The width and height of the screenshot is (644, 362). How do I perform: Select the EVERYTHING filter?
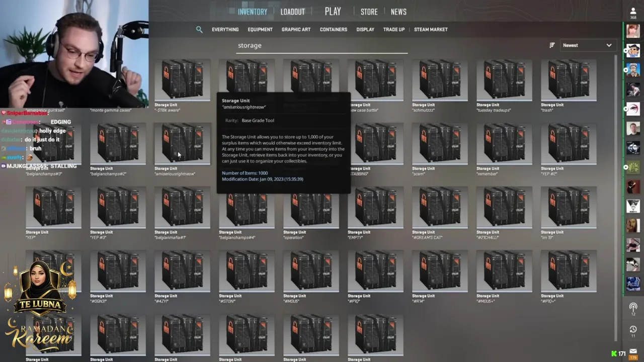point(225,30)
